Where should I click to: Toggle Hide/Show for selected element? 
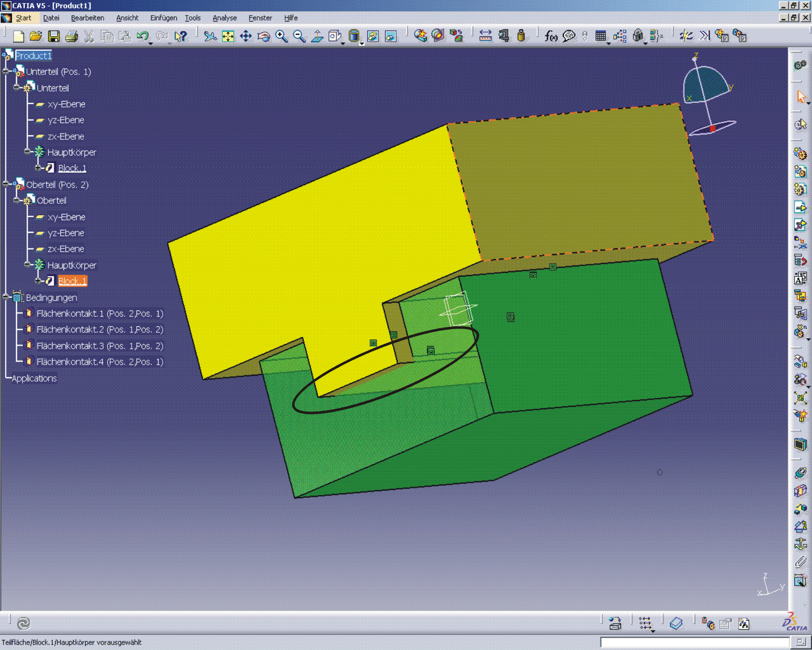[373, 36]
